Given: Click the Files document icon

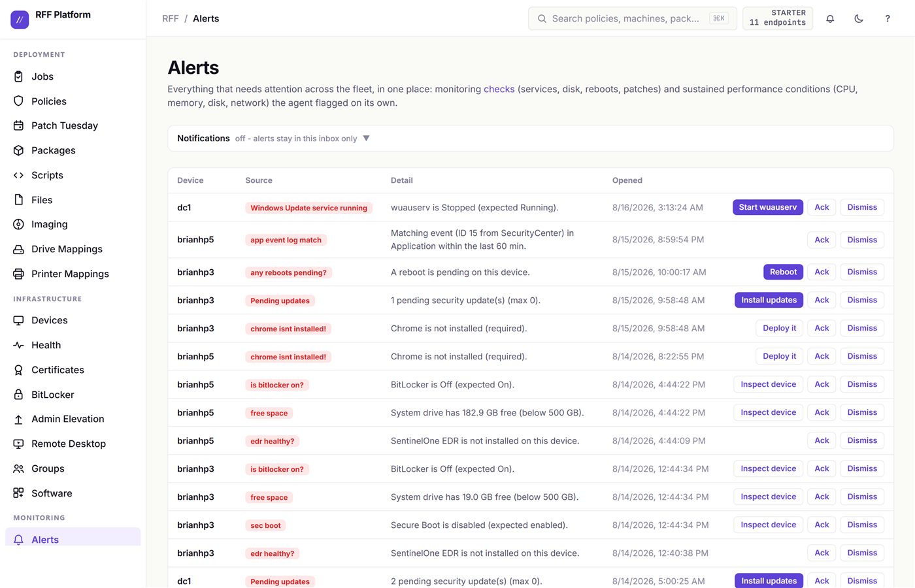Looking at the screenshot, I should [18, 200].
